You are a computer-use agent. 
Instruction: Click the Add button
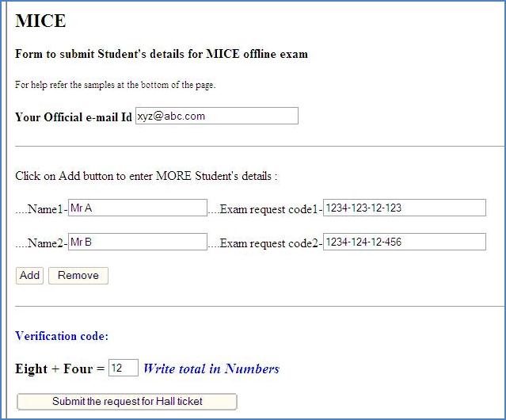[29, 276]
